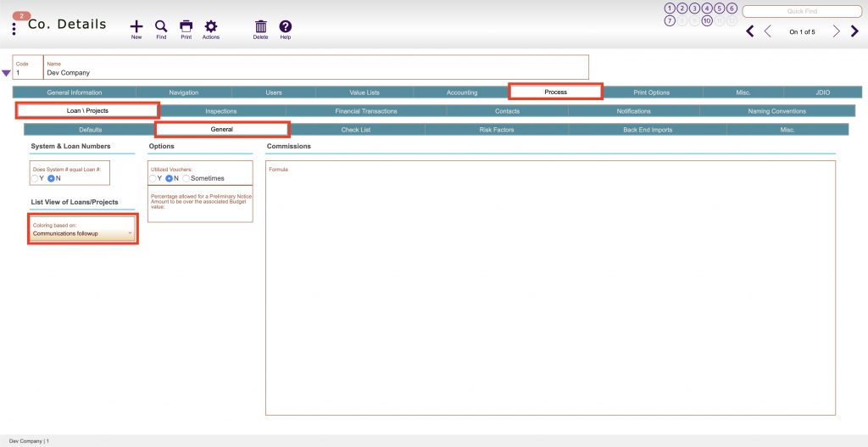The width and height of the screenshot is (868, 447).
Task: Click numbered circle 4 shortcut
Action: tap(707, 8)
